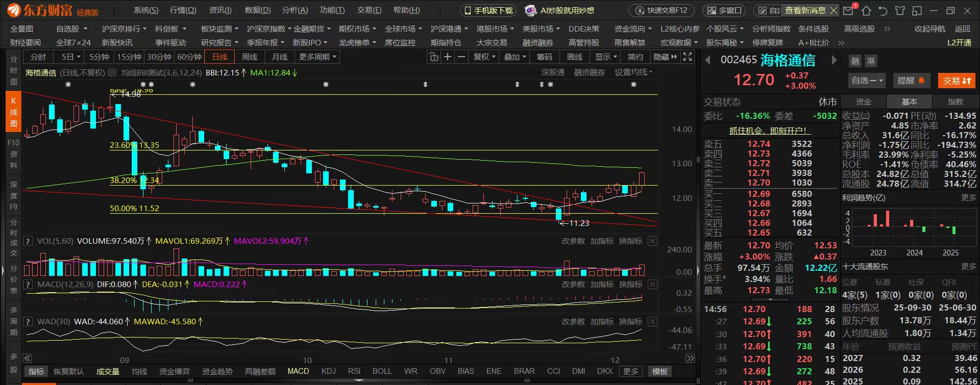Open the 多窗口 multi-window button
The height and width of the screenshot is (385, 980).
pos(724,10)
